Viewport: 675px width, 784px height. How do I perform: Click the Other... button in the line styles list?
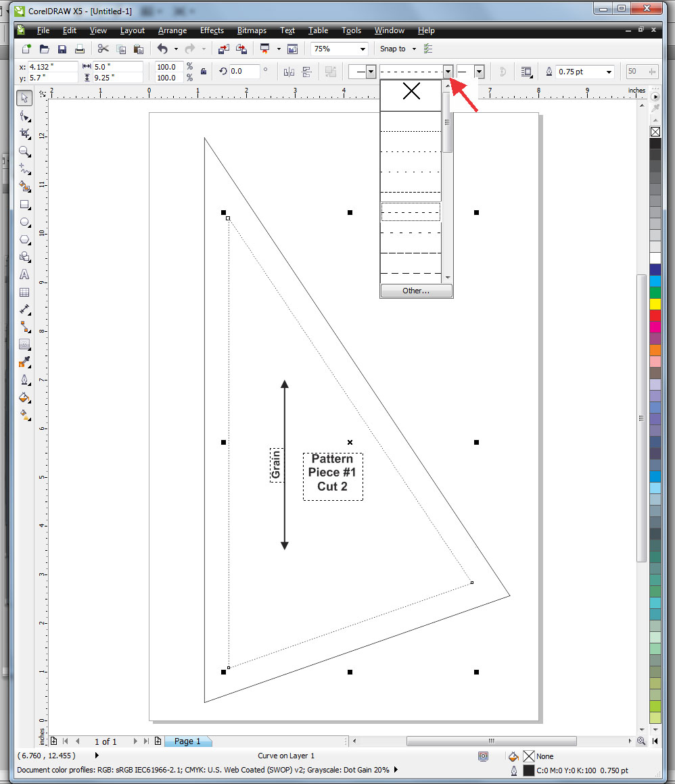pyautogui.click(x=416, y=291)
